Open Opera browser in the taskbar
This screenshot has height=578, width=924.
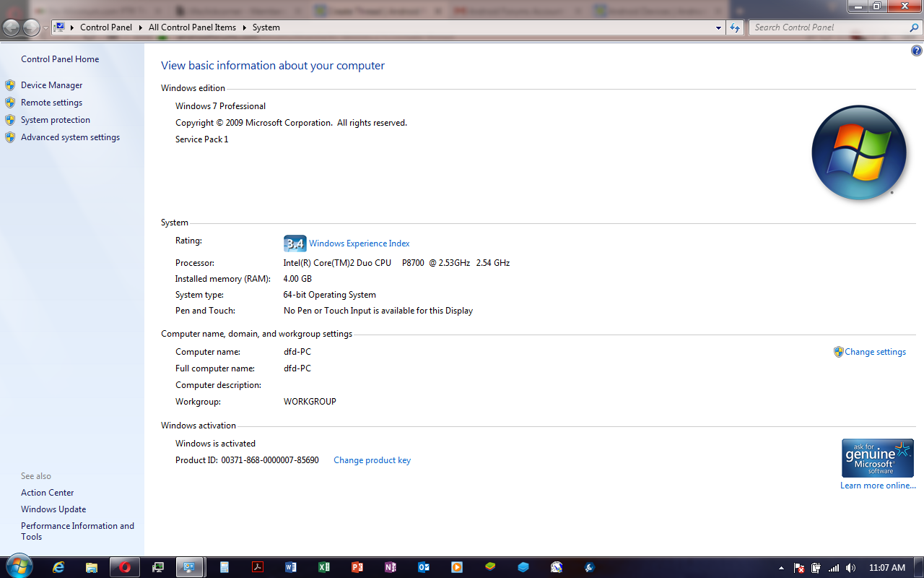click(x=125, y=567)
